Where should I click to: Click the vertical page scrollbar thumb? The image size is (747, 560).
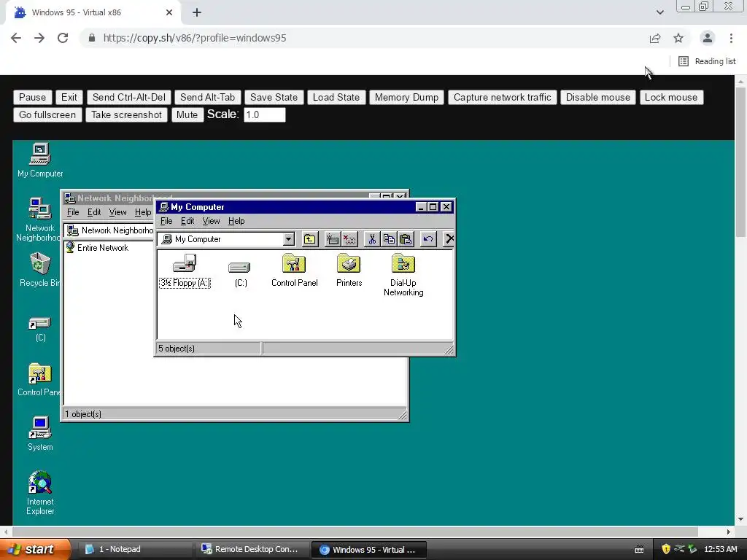(741, 162)
